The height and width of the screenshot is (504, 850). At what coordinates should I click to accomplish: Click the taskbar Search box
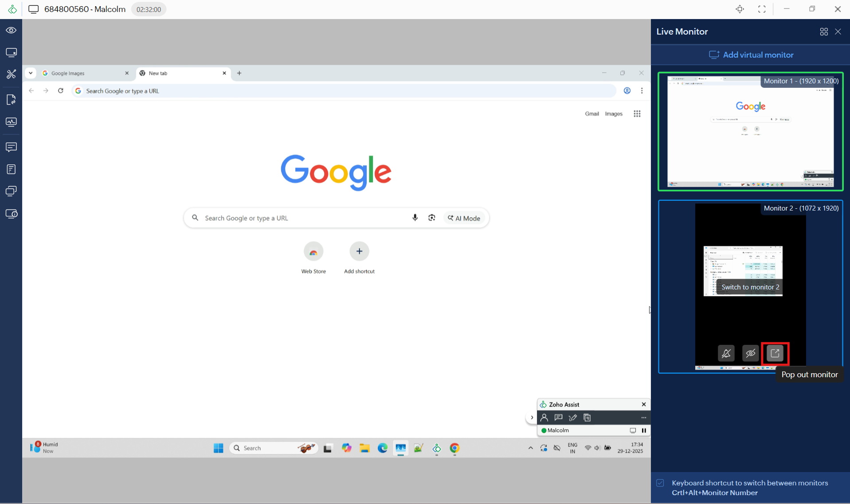click(274, 448)
